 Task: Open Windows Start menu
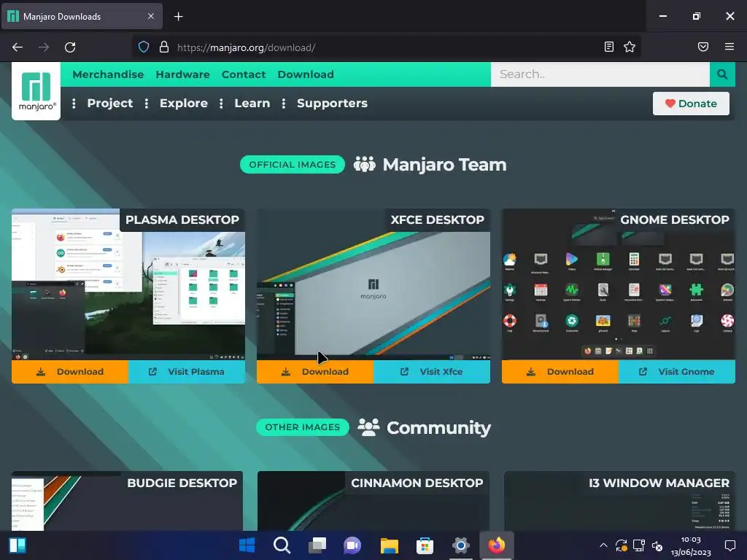(247, 545)
